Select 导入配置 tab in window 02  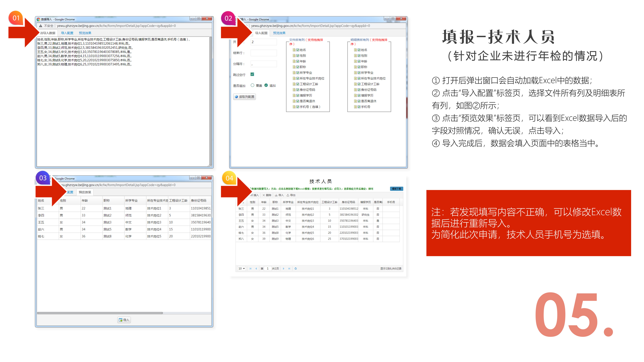pos(261,33)
